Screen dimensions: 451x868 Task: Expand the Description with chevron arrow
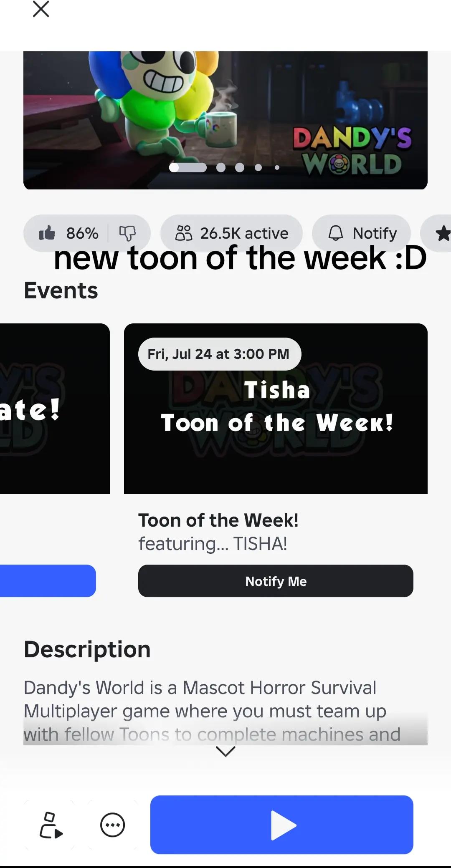click(225, 752)
